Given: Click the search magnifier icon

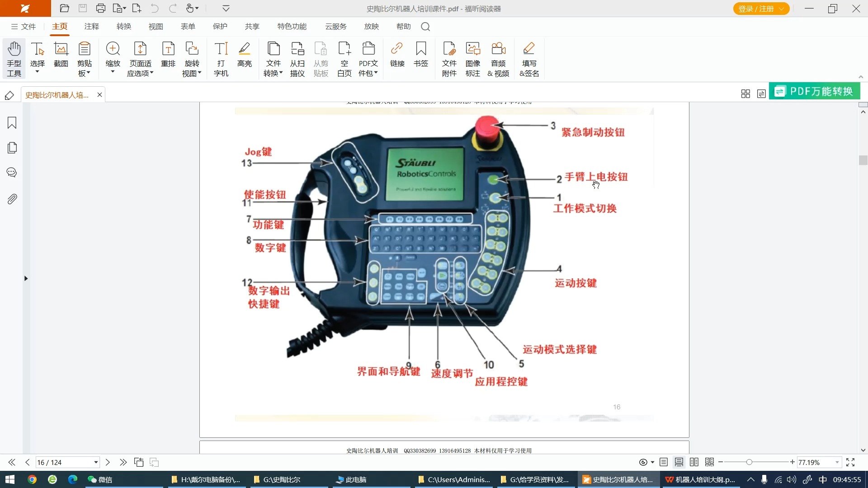Looking at the screenshot, I should pyautogui.click(x=425, y=27).
